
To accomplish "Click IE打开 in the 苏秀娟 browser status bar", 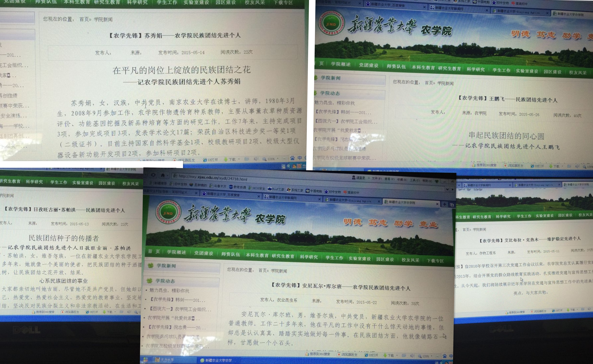I will click(x=211, y=160).
